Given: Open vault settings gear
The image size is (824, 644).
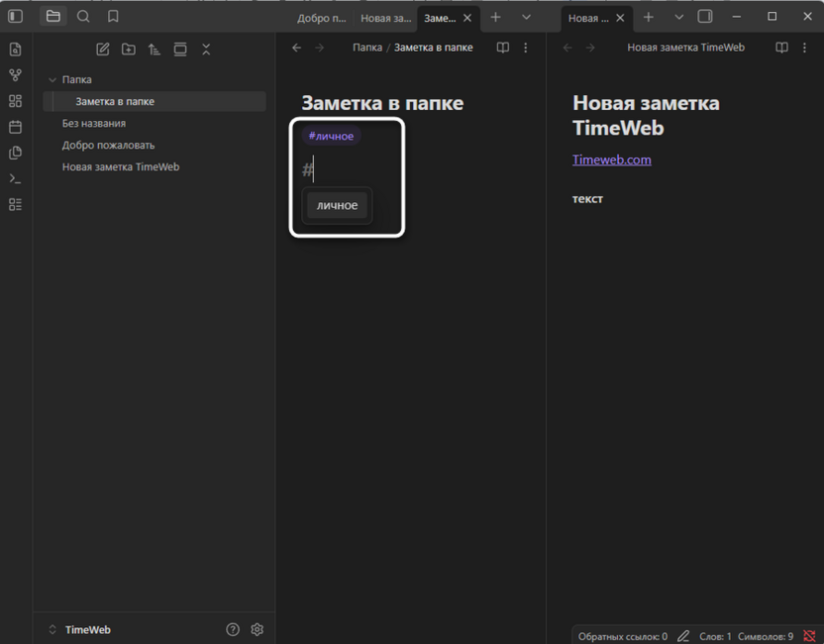Looking at the screenshot, I should coord(257,629).
